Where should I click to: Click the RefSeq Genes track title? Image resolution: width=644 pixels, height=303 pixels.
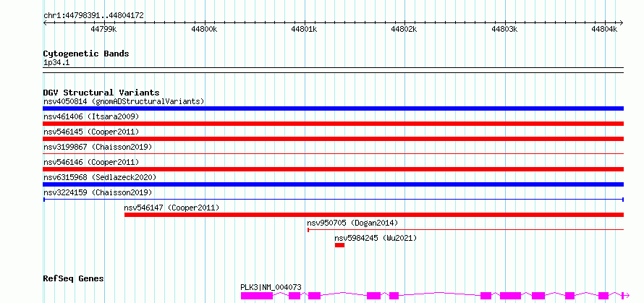[x=73, y=279]
